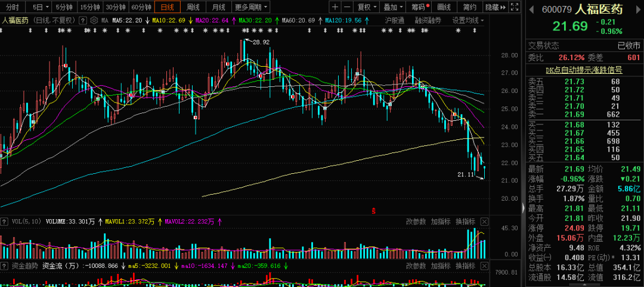
Task: Switch to 5分钟 period tab
Action: (65, 7)
